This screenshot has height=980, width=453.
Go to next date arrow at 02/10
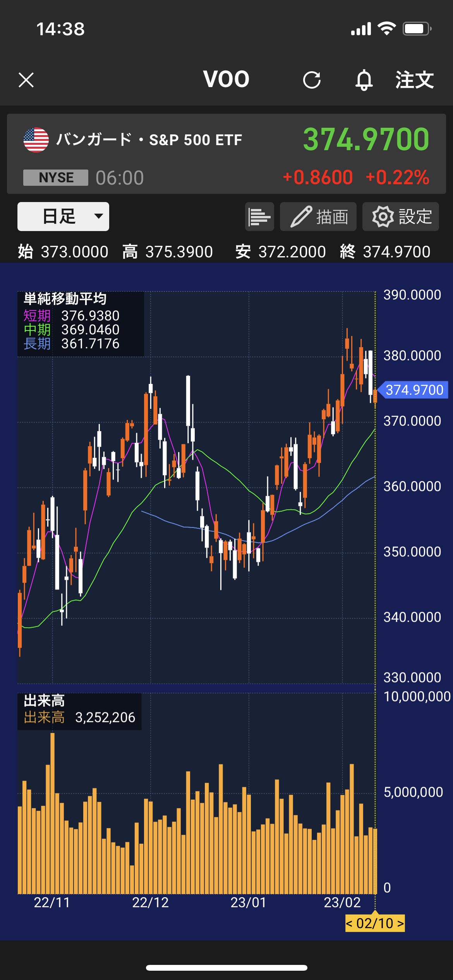(400, 923)
